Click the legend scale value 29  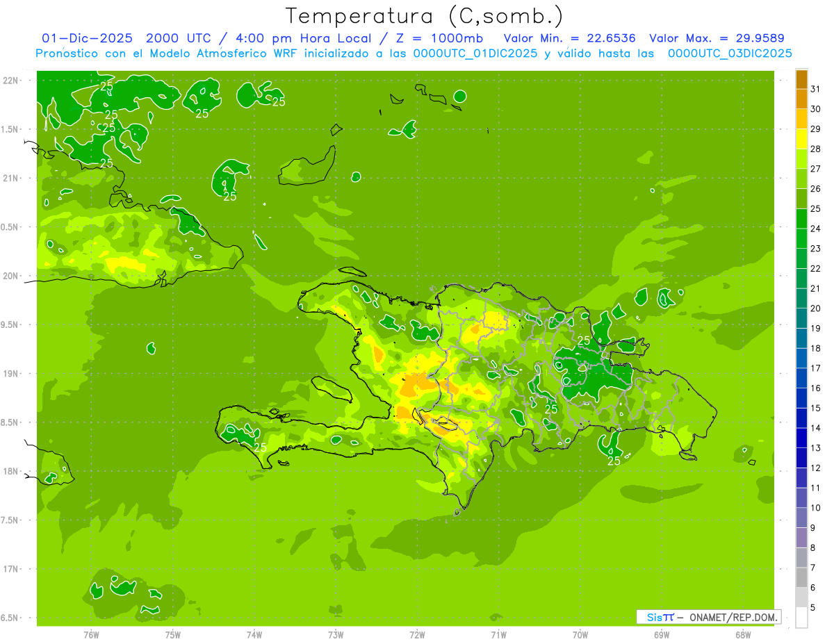point(816,129)
